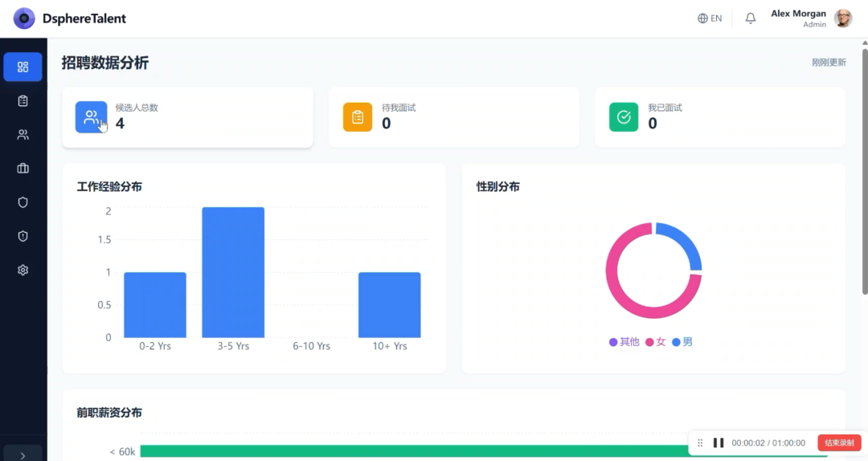This screenshot has height=461, width=868.
Task: Open the clipboard icon in sidebar
Action: click(23, 100)
